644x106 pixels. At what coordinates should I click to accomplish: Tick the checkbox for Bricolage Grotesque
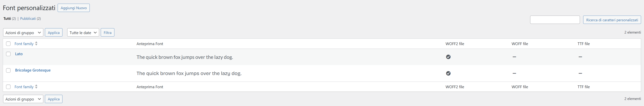8,70
